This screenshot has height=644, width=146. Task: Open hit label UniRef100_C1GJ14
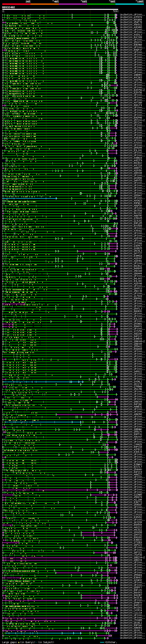click(131, 613)
